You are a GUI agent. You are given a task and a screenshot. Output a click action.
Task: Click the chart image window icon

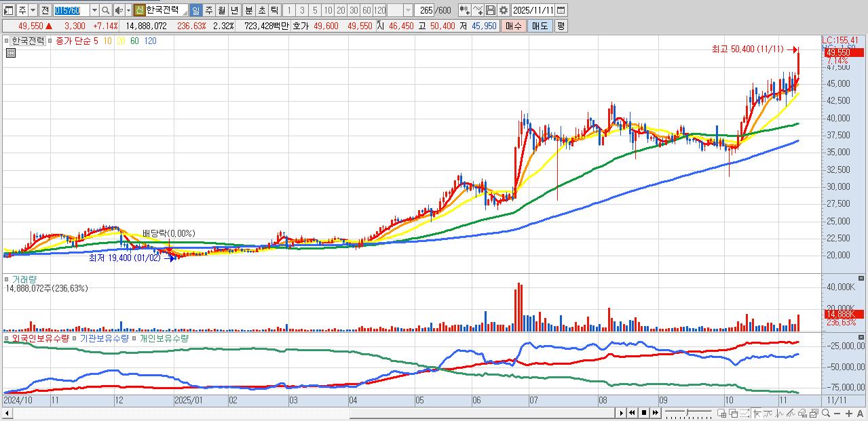click(x=814, y=414)
